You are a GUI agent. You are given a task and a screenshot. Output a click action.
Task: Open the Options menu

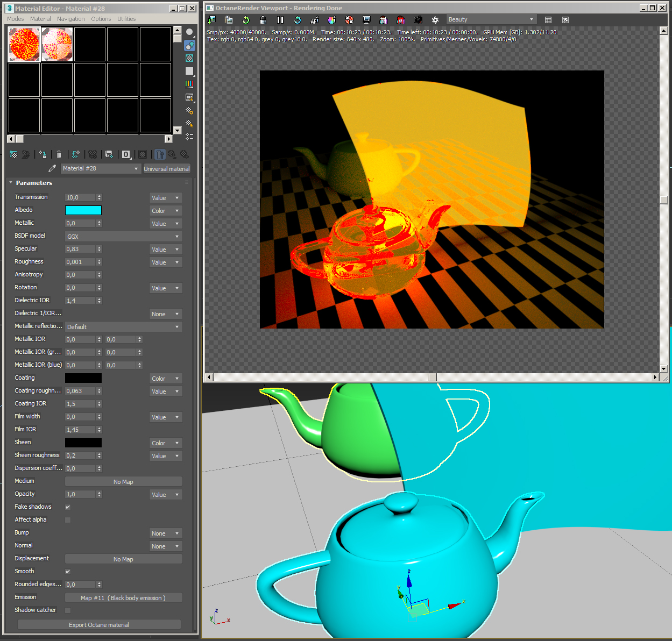[x=101, y=19]
